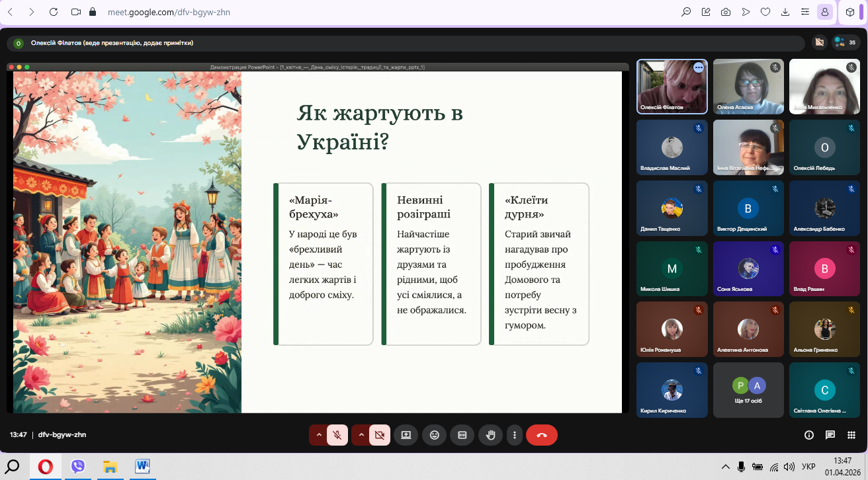Switch the УКР keyboard language in the tray

808,467
